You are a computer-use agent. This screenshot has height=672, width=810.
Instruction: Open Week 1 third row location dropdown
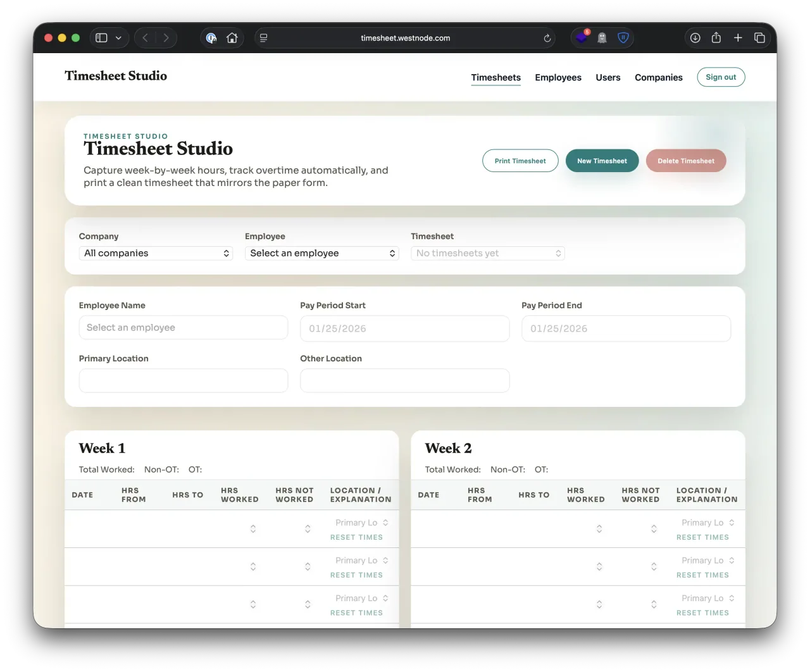pyautogui.click(x=361, y=598)
